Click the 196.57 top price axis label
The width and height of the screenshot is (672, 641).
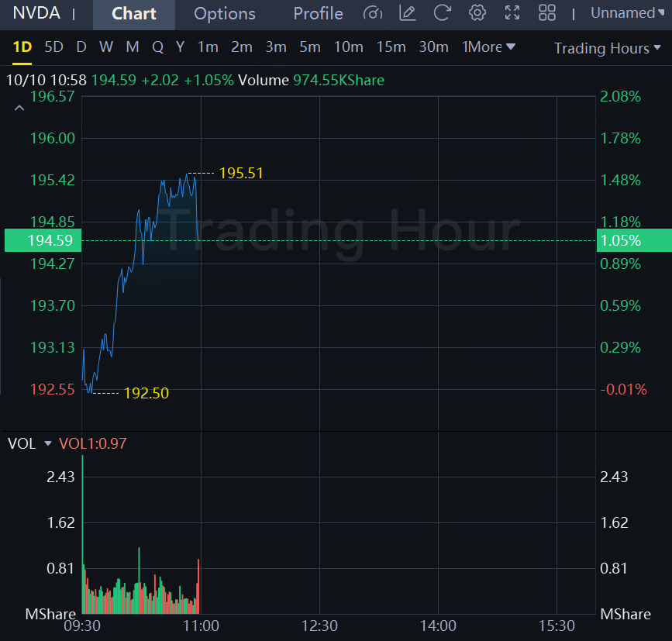click(x=52, y=96)
